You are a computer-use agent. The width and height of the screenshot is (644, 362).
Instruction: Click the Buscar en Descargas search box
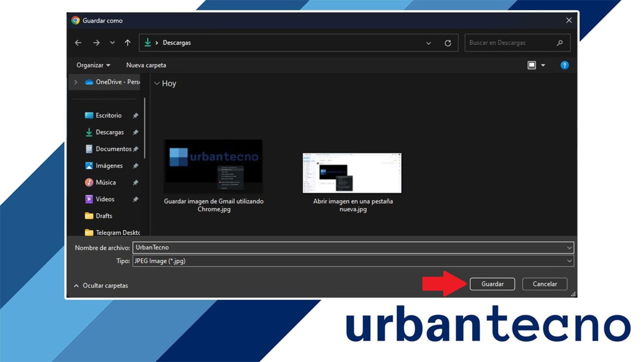tap(517, 43)
